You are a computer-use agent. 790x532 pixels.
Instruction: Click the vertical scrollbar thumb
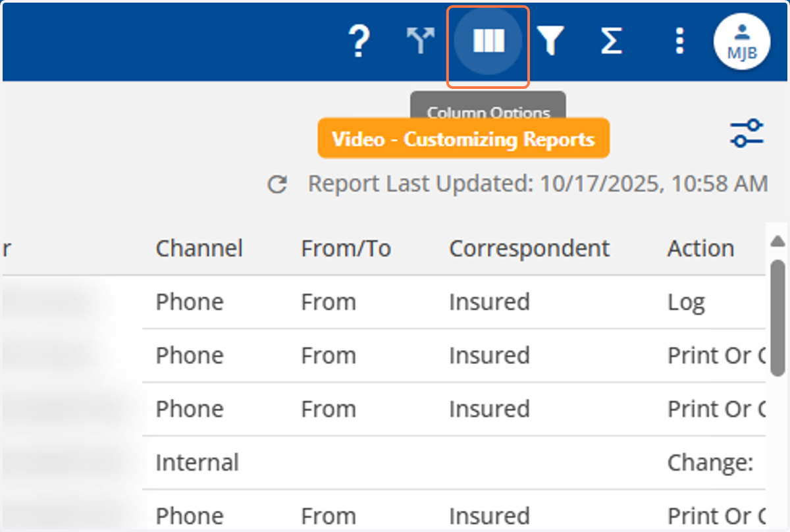pyautogui.click(x=777, y=317)
